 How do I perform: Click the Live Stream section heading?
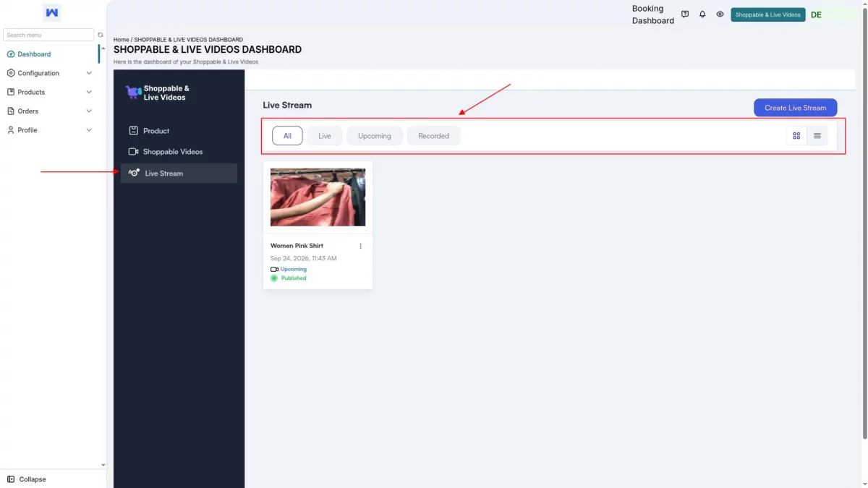pyautogui.click(x=287, y=105)
